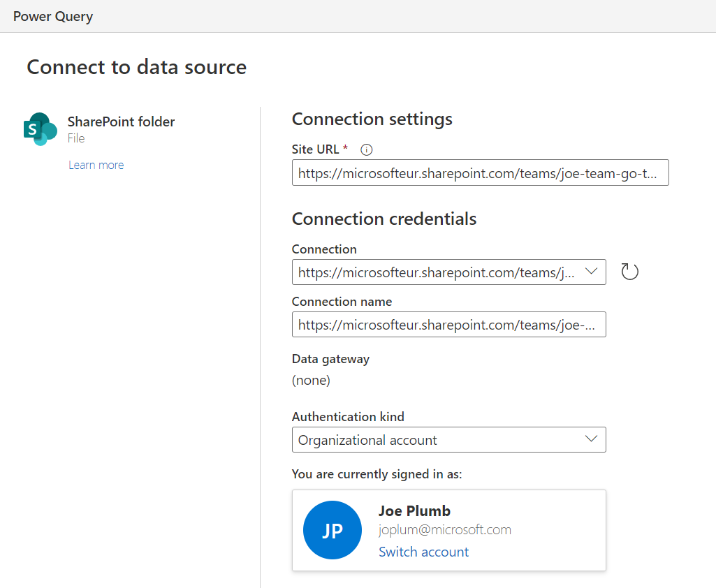Image resolution: width=716 pixels, height=588 pixels.
Task: Open the Learn more link
Action: (x=96, y=165)
